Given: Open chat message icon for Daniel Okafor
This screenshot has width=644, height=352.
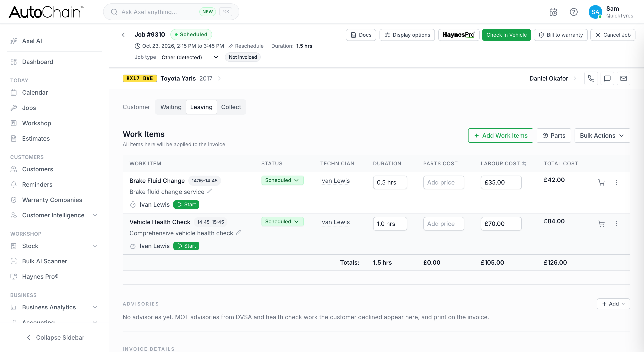Looking at the screenshot, I should pyautogui.click(x=607, y=78).
